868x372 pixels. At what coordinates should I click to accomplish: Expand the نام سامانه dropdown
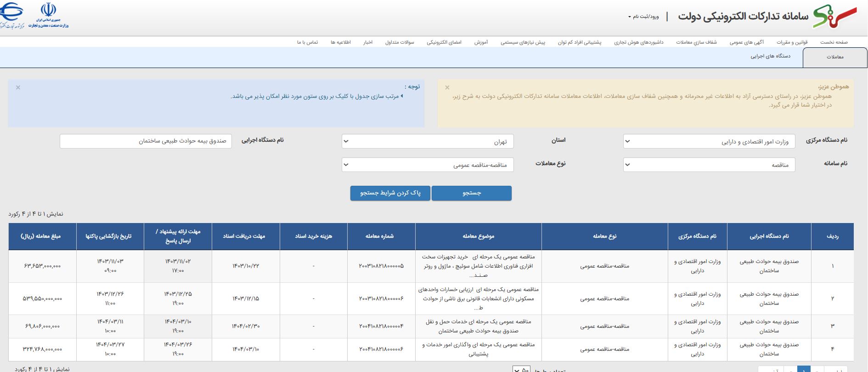709,165
